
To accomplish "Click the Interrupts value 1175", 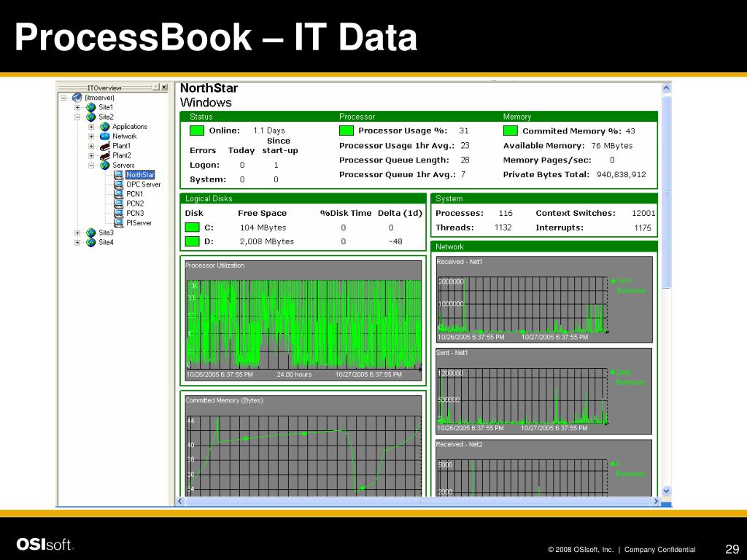I will click(643, 227).
